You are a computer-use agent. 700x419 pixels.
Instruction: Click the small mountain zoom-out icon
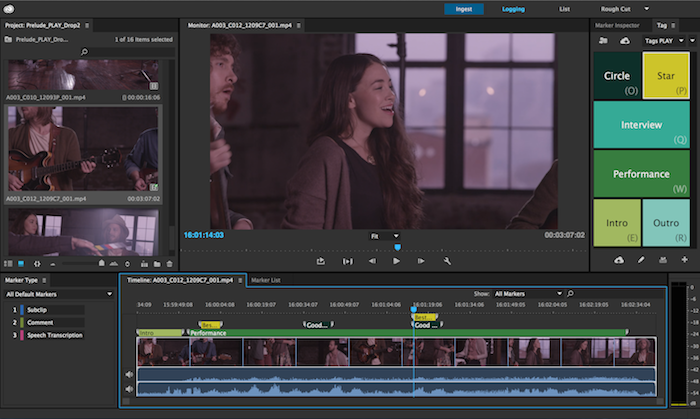(53, 264)
